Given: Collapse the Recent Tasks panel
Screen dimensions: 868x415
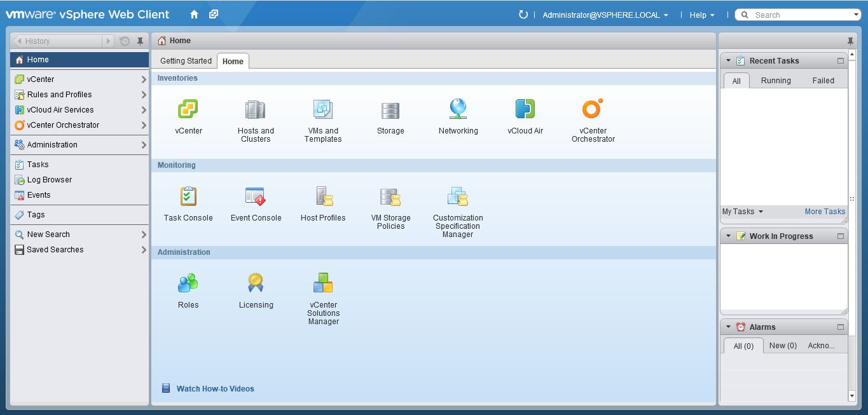Looking at the screenshot, I should [728, 61].
